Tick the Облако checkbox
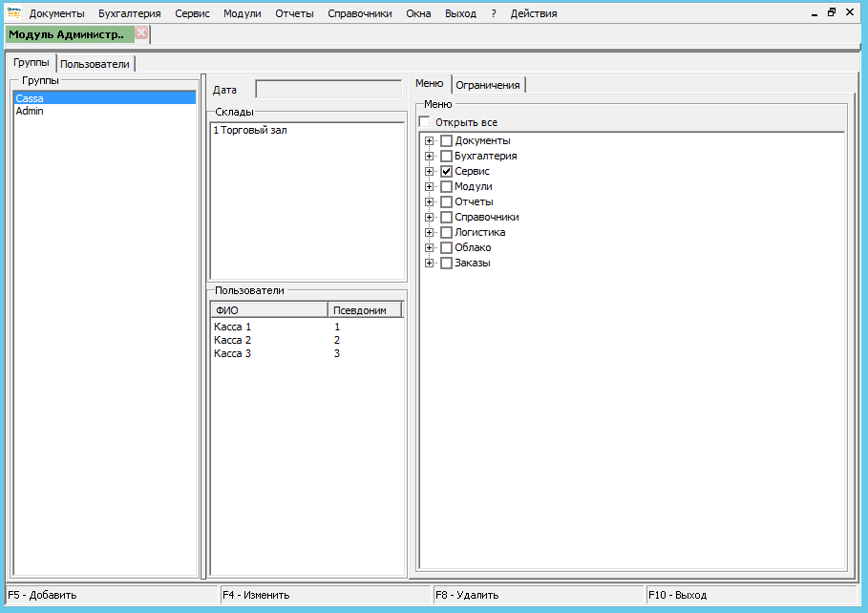868x613 pixels. (446, 247)
